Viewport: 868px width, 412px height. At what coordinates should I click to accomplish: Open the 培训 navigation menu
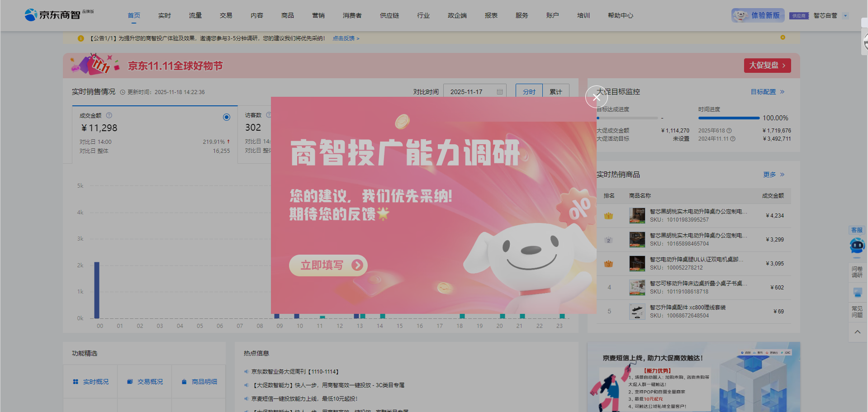click(x=583, y=15)
